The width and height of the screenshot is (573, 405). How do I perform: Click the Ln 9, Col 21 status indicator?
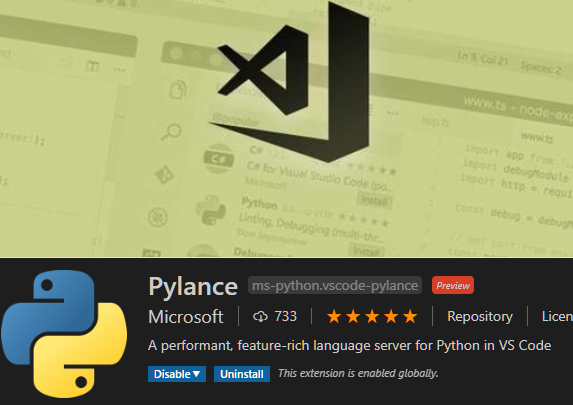pyautogui.click(x=482, y=58)
